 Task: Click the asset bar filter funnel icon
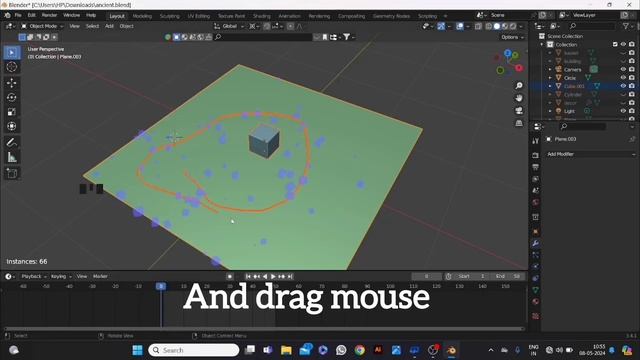pos(347,37)
